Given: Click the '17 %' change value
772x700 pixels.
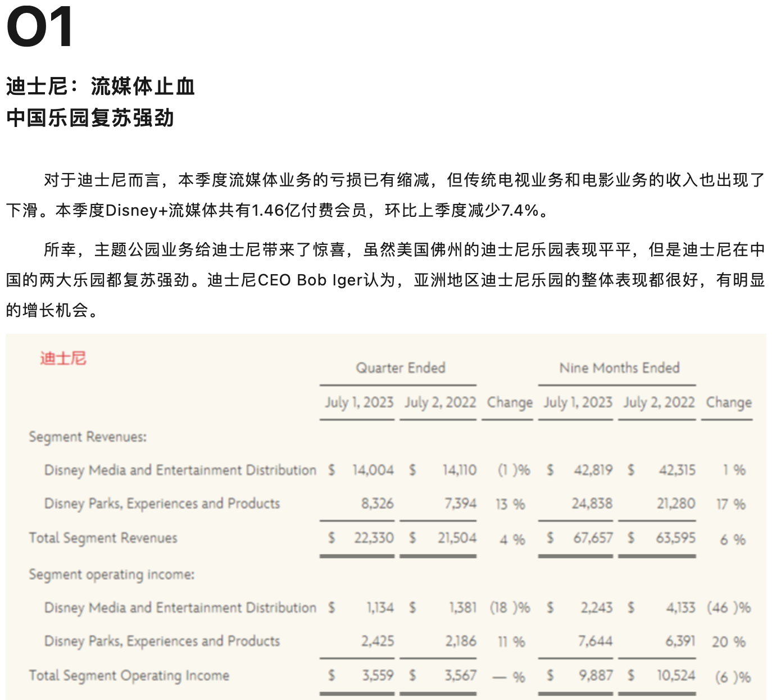Looking at the screenshot, I should (x=731, y=504).
